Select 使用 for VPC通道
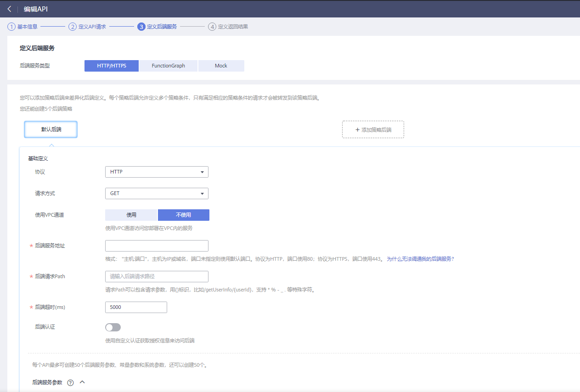Screen dimensions: 580x392 point(131,215)
